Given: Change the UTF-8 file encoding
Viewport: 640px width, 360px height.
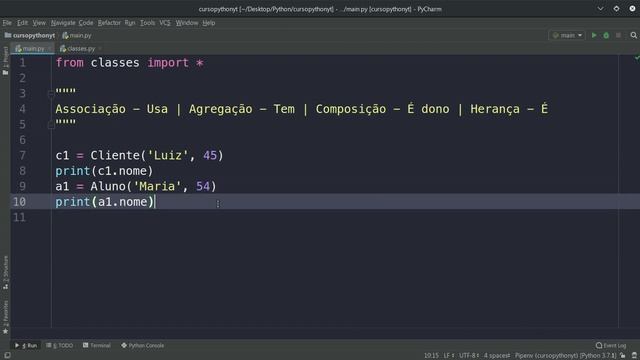Looking at the screenshot, I should [x=469, y=356].
